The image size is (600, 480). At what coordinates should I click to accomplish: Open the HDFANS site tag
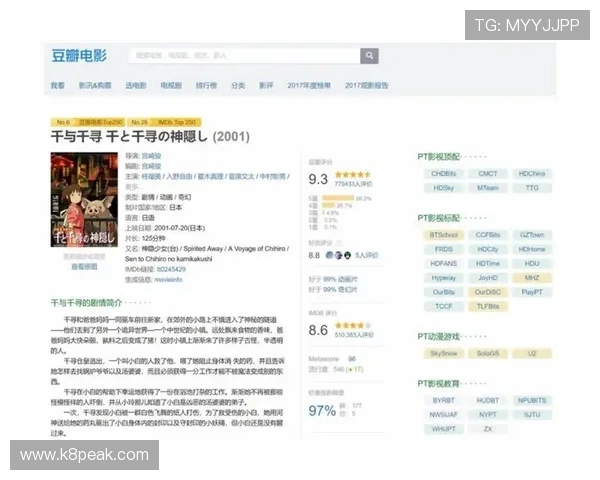click(444, 263)
